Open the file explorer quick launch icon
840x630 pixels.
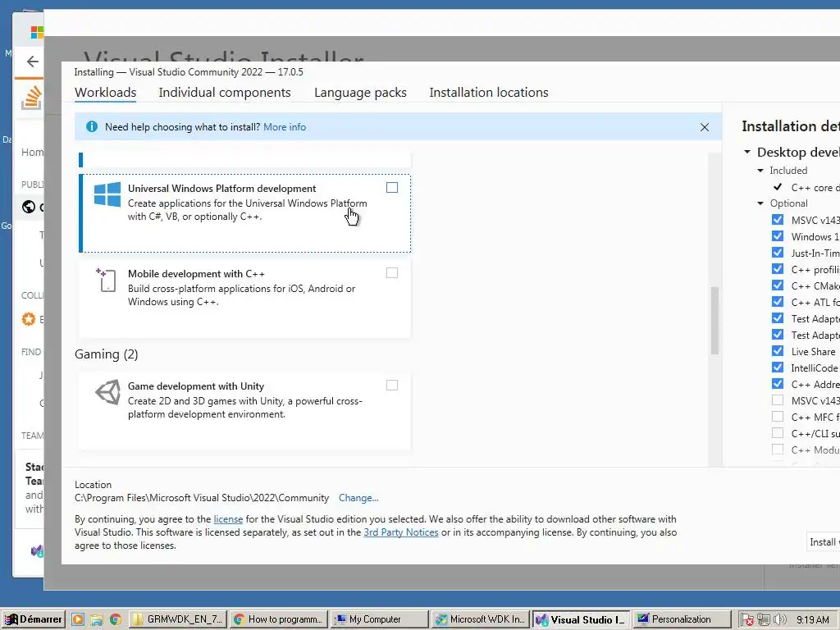pyautogui.click(x=97, y=619)
